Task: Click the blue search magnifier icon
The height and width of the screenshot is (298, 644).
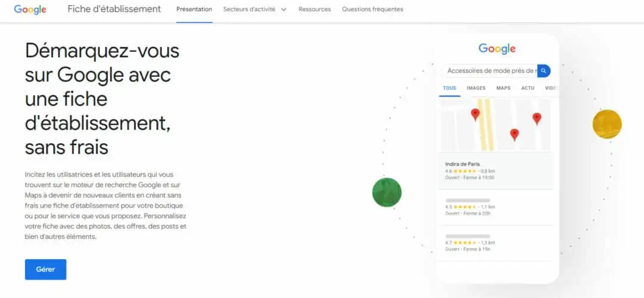Action: pyautogui.click(x=544, y=71)
